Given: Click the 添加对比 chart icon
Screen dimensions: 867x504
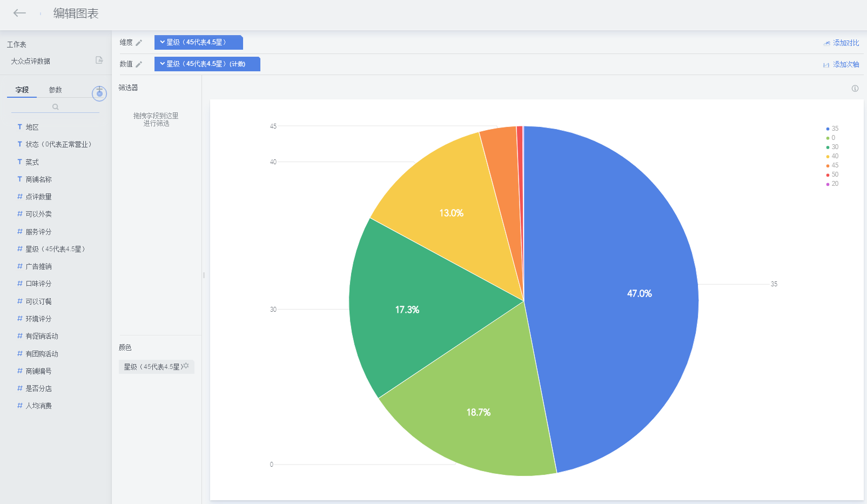Looking at the screenshot, I should click(x=826, y=43).
